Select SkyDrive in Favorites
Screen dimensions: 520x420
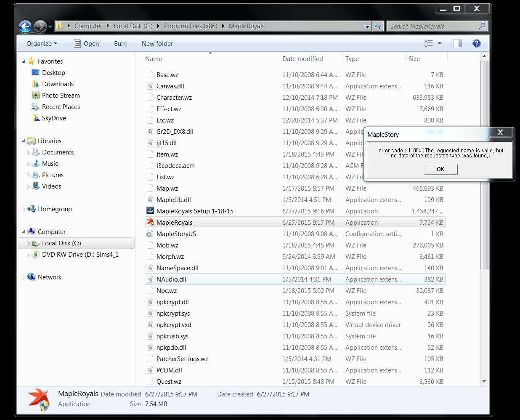pyautogui.click(x=54, y=118)
